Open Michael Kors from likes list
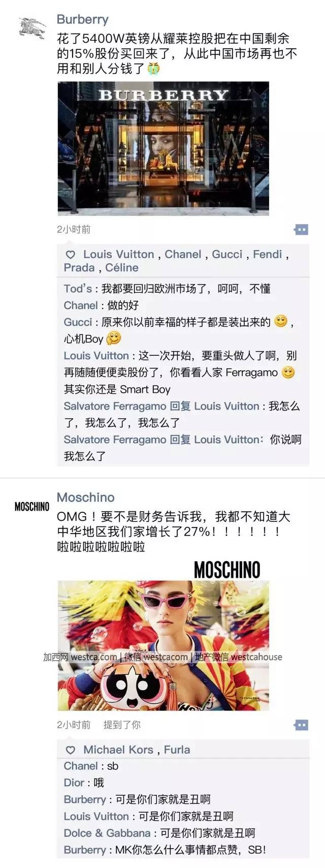Image resolution: width=325 pixels, height=868 pixels. coord(118,750)
